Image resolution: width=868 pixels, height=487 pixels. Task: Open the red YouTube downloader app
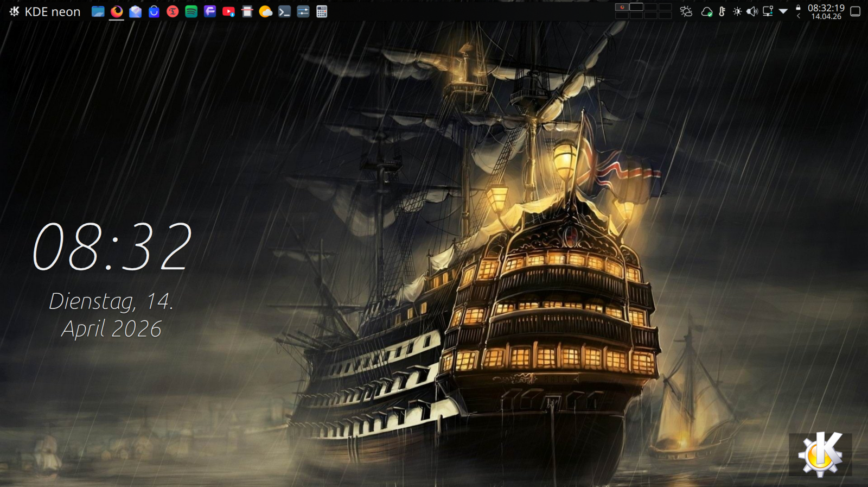[x=228, y=11]
